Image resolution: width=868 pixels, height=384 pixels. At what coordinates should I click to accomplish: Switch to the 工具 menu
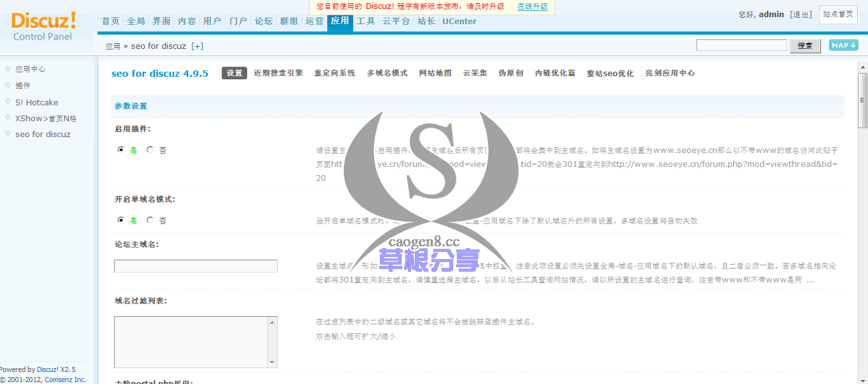[x=365, y=21]
